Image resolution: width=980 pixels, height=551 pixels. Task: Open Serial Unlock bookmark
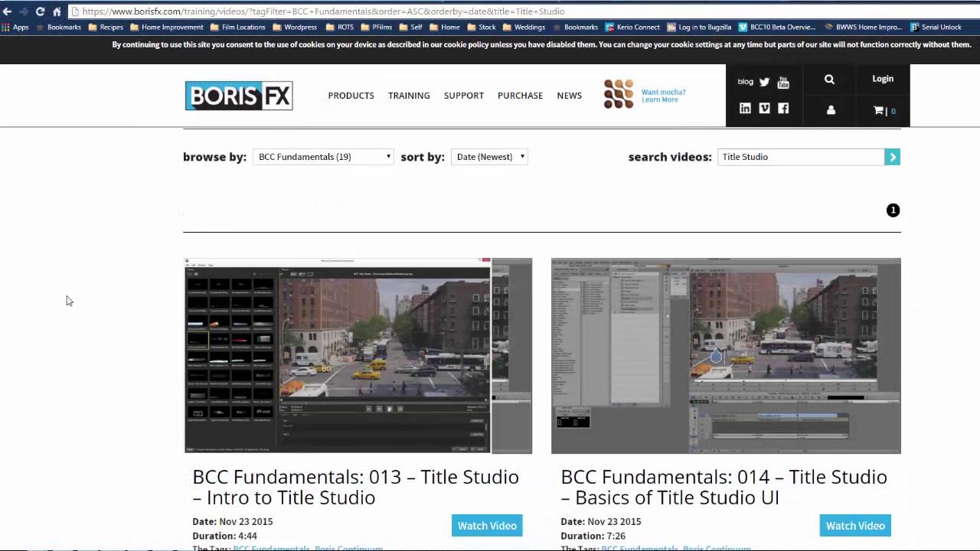pos(936,27)
